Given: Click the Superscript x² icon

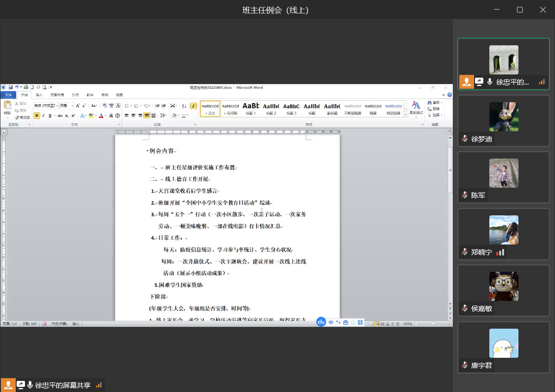Looking at the screenshot, I should click(73, 116).
